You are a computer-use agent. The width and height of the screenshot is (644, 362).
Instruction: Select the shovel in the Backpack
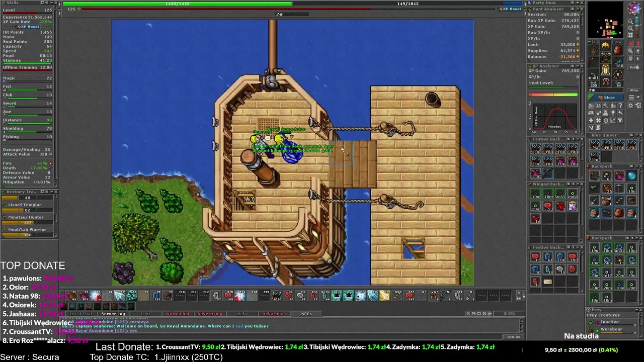coord(595,200)
